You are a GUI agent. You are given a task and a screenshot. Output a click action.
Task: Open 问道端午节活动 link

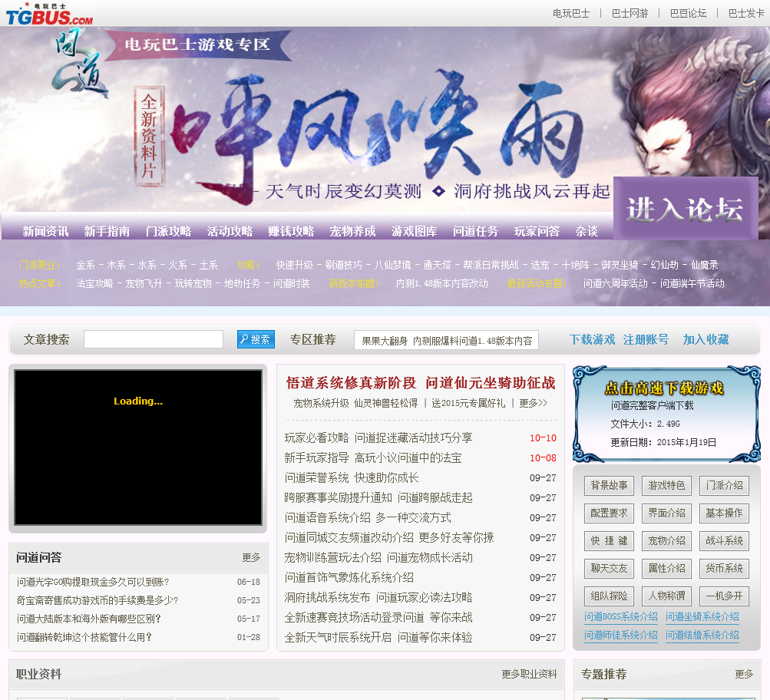[x=692, y=283]
